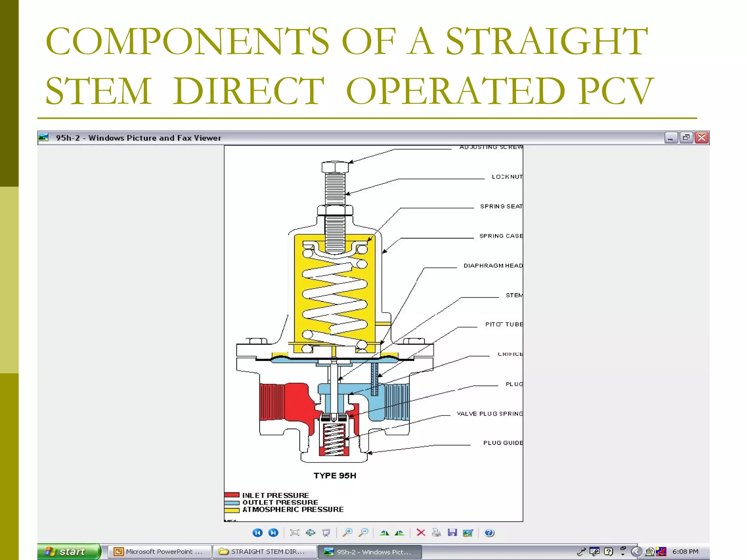This screenshot has width=747, height=560.
Task: Open language bar speech tools icon
Action: pyautogui.click(x=595, y=552)
